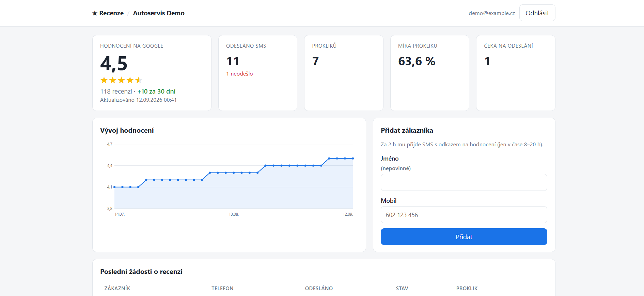The height and width of the screenshot is (296, 644).
Task: Click the ZÁKAZNÍK column header
Action: click(x=117, y=289)
